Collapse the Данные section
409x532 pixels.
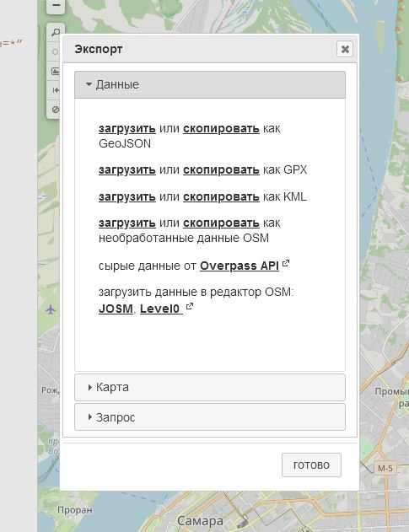(x=210, y=84)
